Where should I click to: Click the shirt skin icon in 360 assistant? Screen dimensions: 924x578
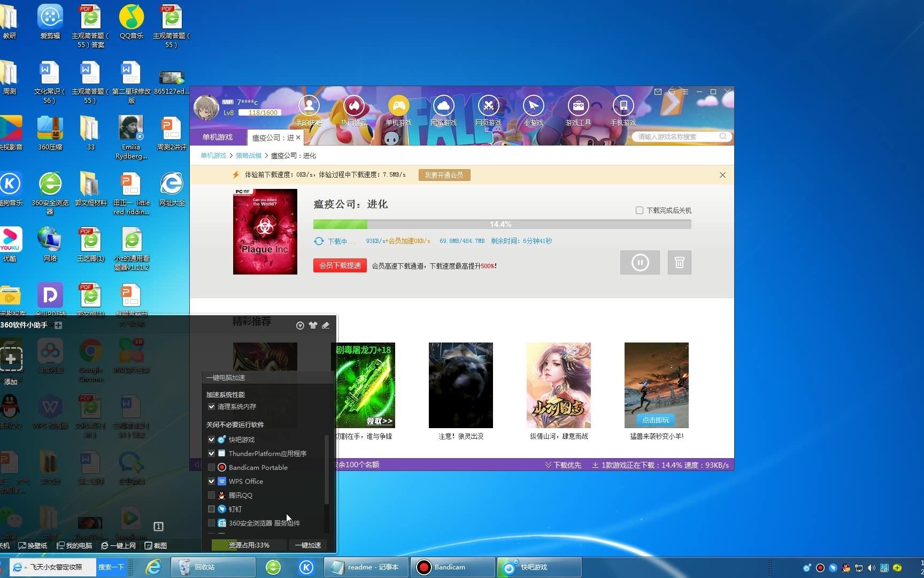[313, 325]
